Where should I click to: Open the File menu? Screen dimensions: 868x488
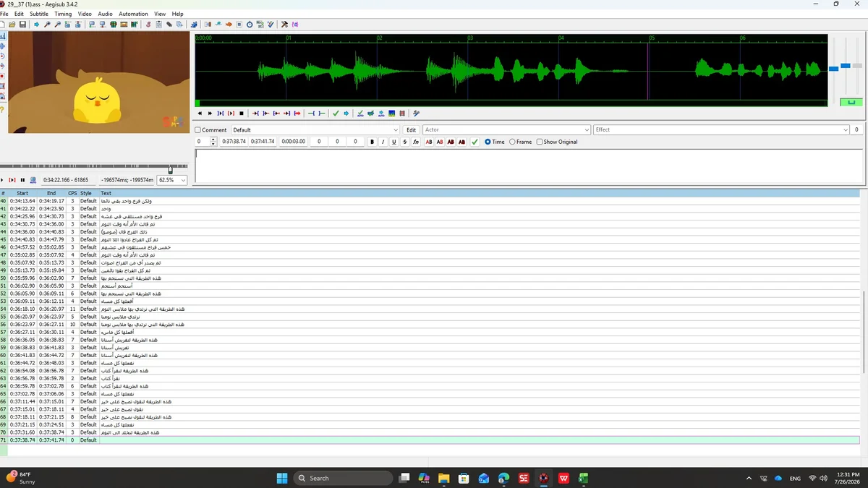[4, 14]
